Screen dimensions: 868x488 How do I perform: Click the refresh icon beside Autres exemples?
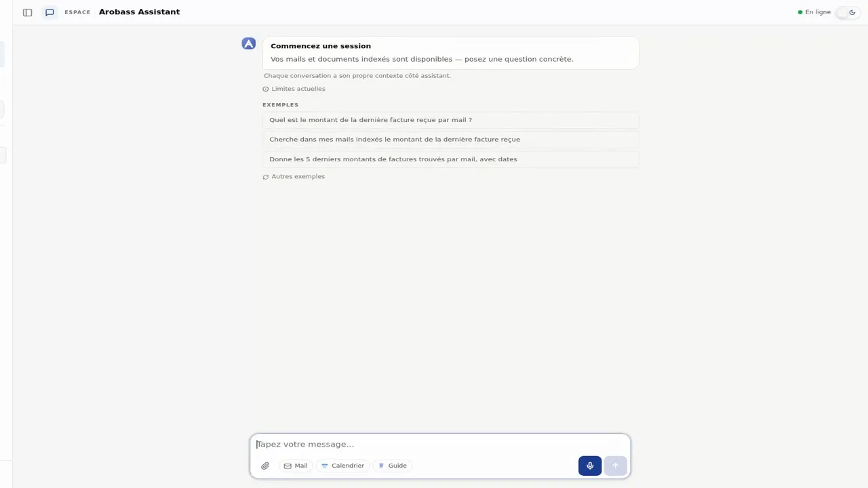266,177
